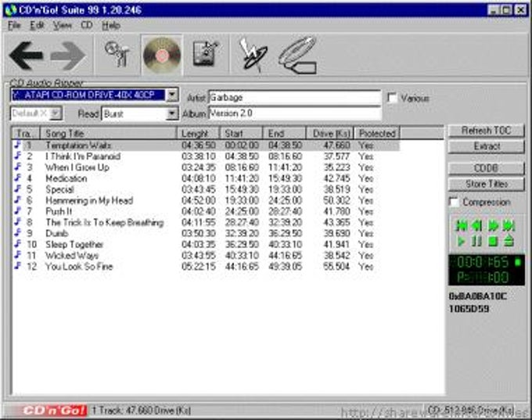Click the Refresh TOC button
The height and width of the screenshot is (420, 532).
pyautogui.click(x=486, y=131)
